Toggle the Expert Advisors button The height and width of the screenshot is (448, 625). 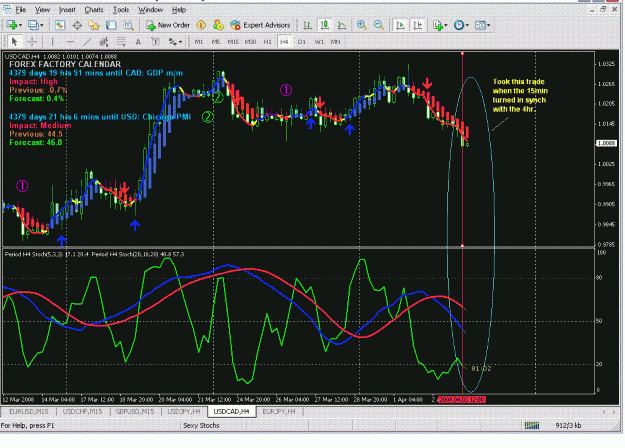pyautogui.click(x=260, y=26)
